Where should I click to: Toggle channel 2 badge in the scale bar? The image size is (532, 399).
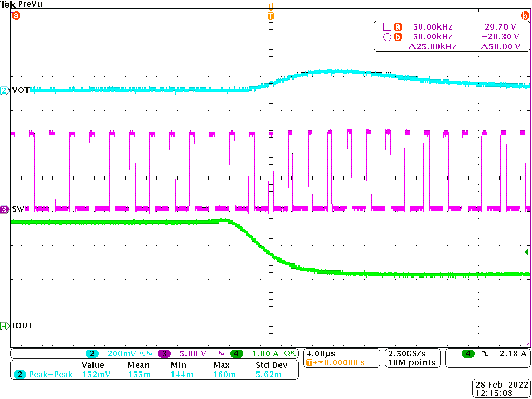[x=92, y=354]
